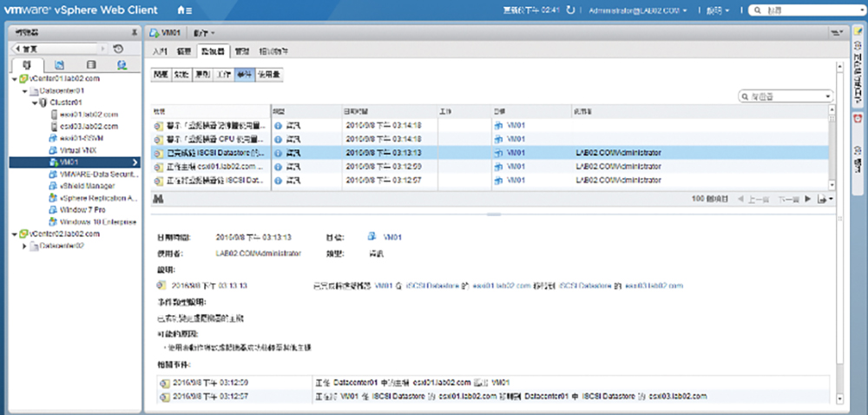
Task: Open the Manage tab
Action: click(241, 51)
